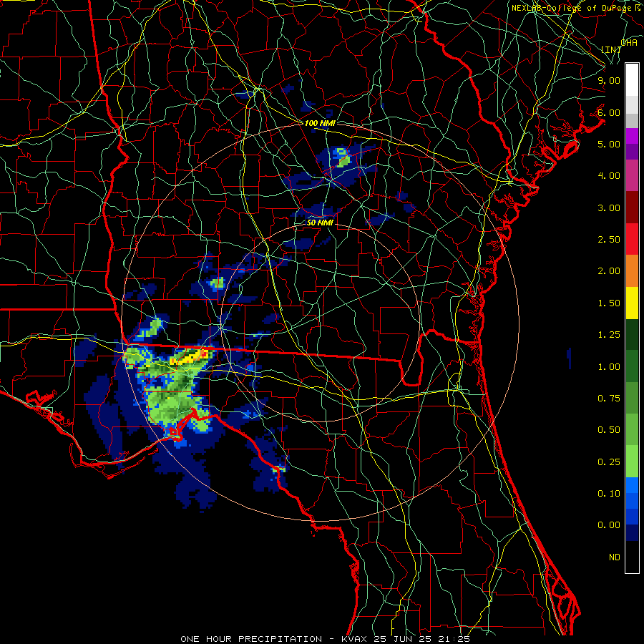Select the bright red legend swatch
Viewport: 644px width, 644px height.
(632, 240)
